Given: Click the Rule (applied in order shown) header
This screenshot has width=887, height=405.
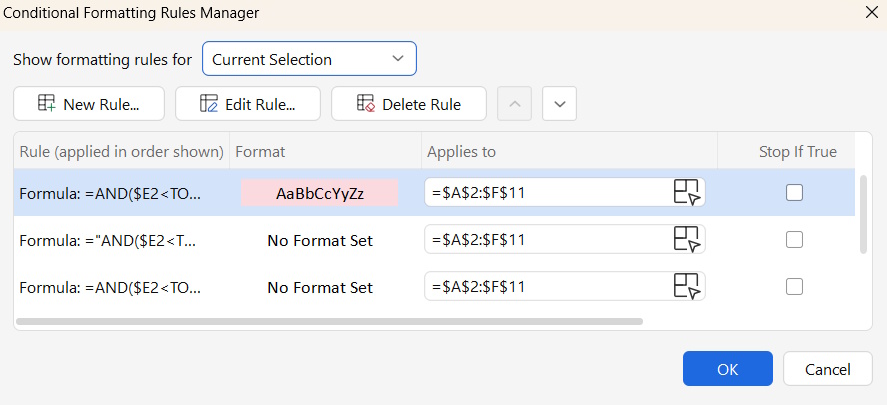Looking at the screenshot, I should [x=122, y=152].
